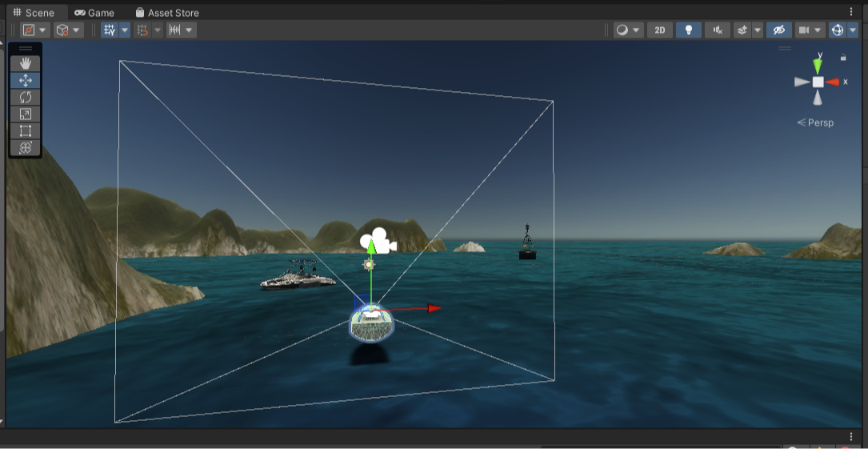
Task: Open increment snapping settings dropdown
Action: 182,30
